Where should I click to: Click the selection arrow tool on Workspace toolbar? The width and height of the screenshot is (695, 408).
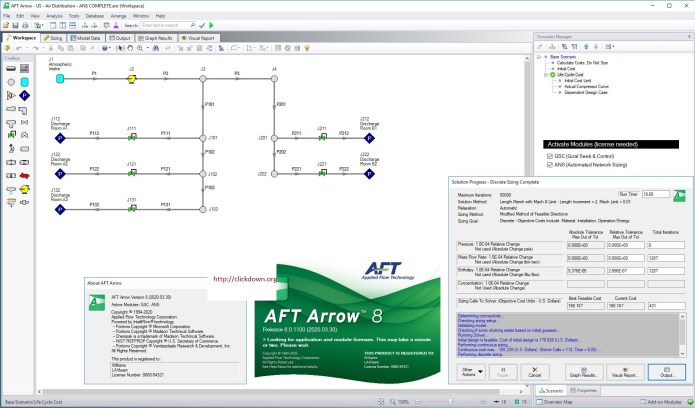121,48
